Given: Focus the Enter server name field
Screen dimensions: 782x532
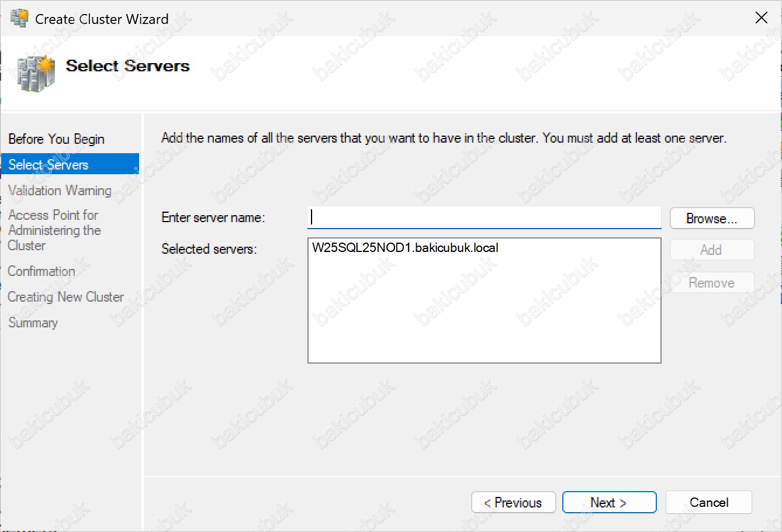Looking at the screenshot, I should [x=484, y=217].
